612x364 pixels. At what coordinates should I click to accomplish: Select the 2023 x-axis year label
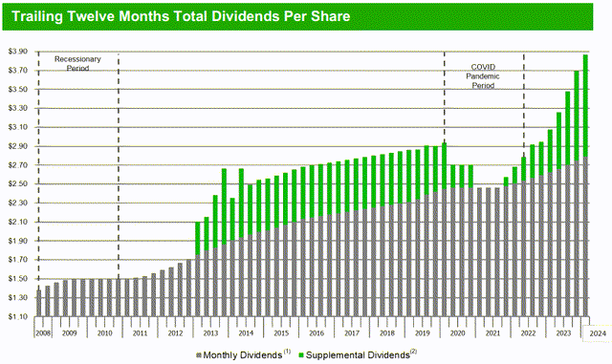(x=563, y=333)
